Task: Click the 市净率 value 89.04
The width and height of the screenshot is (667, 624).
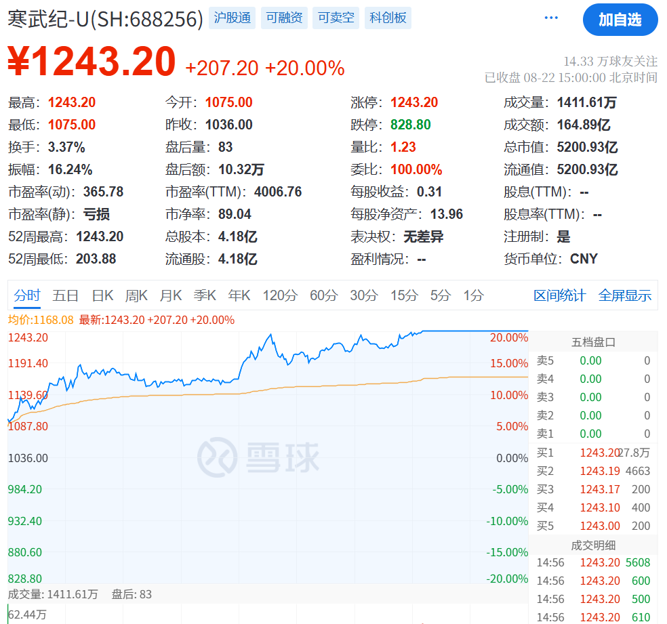Action: pos(234,214)
